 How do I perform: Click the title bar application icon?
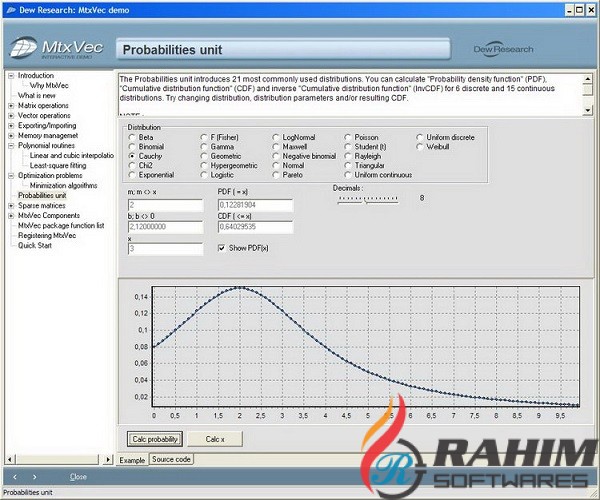click(10, 10)
